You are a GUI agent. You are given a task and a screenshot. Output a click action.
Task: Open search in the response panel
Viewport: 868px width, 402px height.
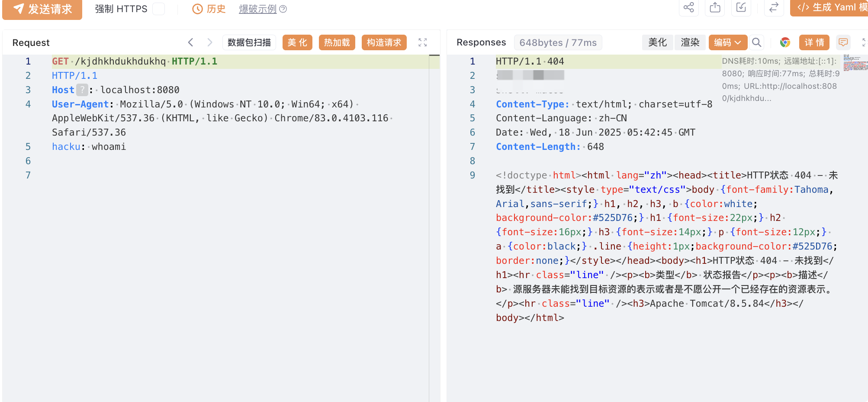(x=756, y=42)
